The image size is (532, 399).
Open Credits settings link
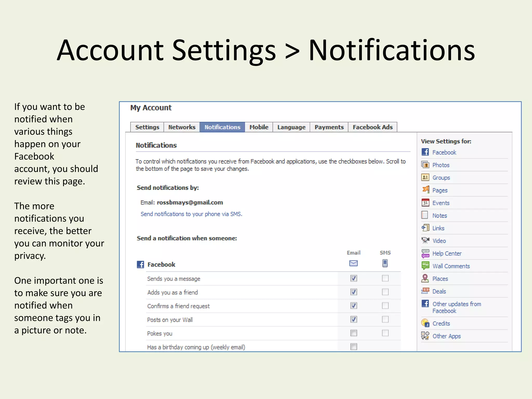pyautogui.click(x=441, y=323)
